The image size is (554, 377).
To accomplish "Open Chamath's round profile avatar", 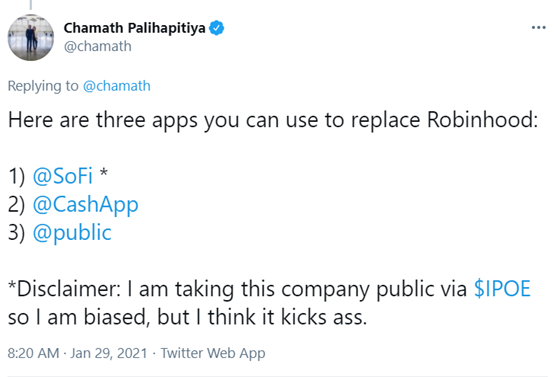I will coord(31,37).
